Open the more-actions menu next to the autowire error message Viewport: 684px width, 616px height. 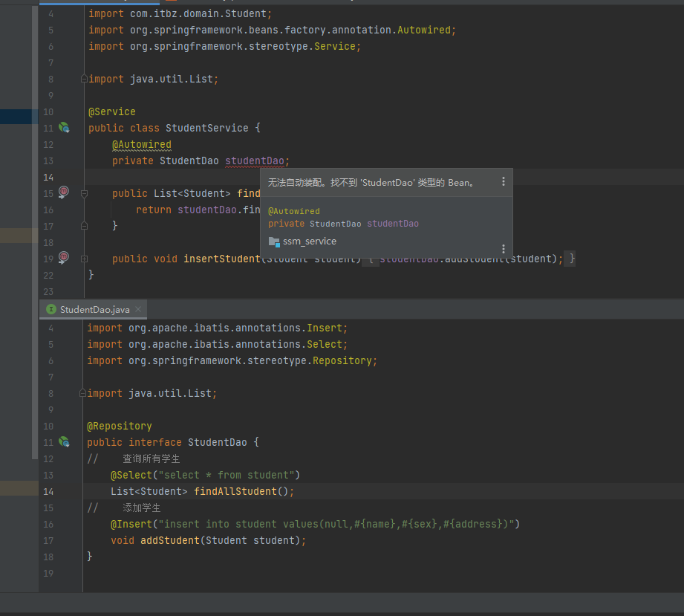(504, 181)
